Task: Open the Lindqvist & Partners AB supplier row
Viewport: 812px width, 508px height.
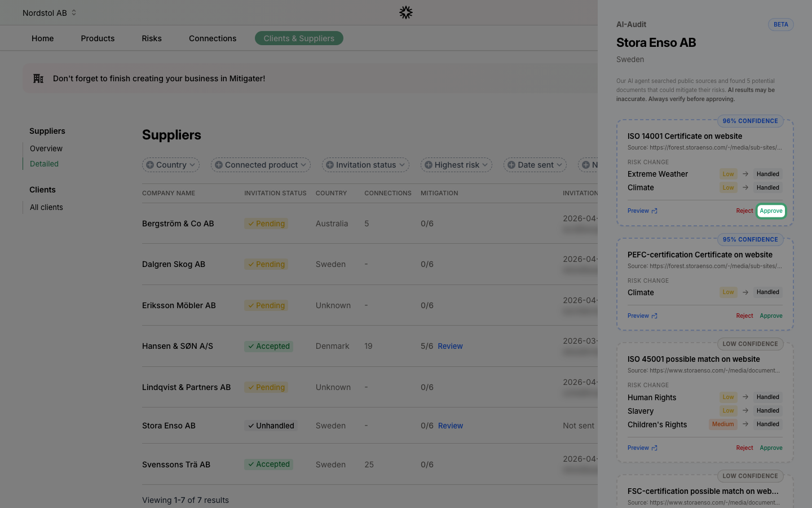Action: tap(370, 387)
